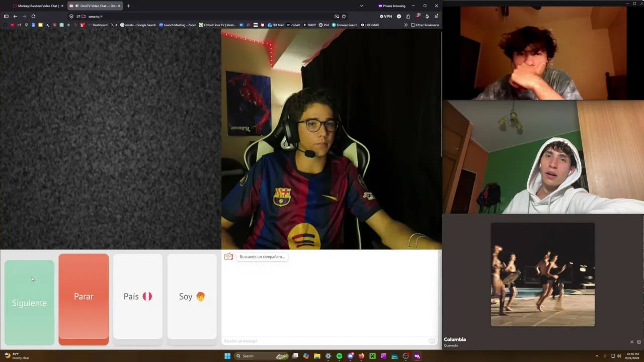This screenshot has width=644, height=362.
Task: Open Minecraft from the taskbar
Action: pyautogui.click(x=372, y=356)
